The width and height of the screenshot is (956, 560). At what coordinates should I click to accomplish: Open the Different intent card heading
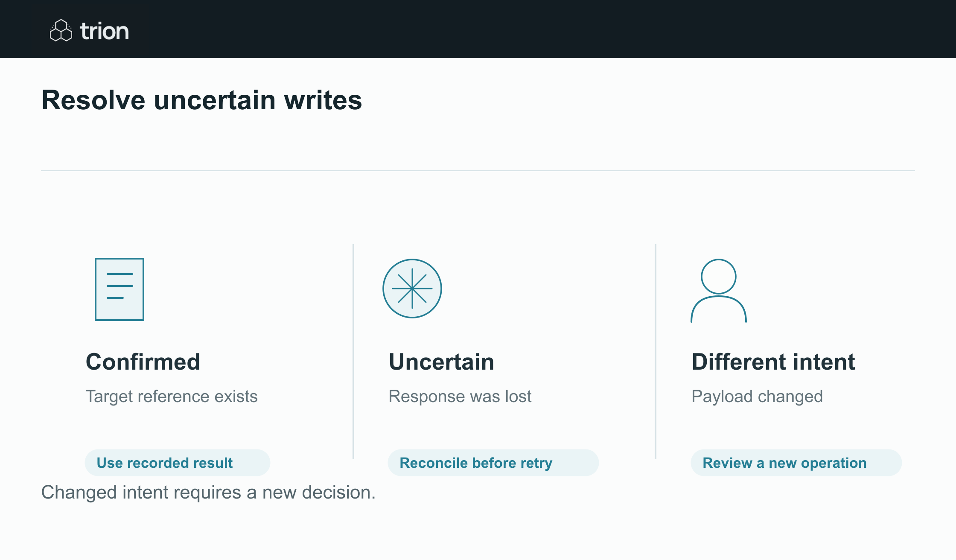point(773,362)
